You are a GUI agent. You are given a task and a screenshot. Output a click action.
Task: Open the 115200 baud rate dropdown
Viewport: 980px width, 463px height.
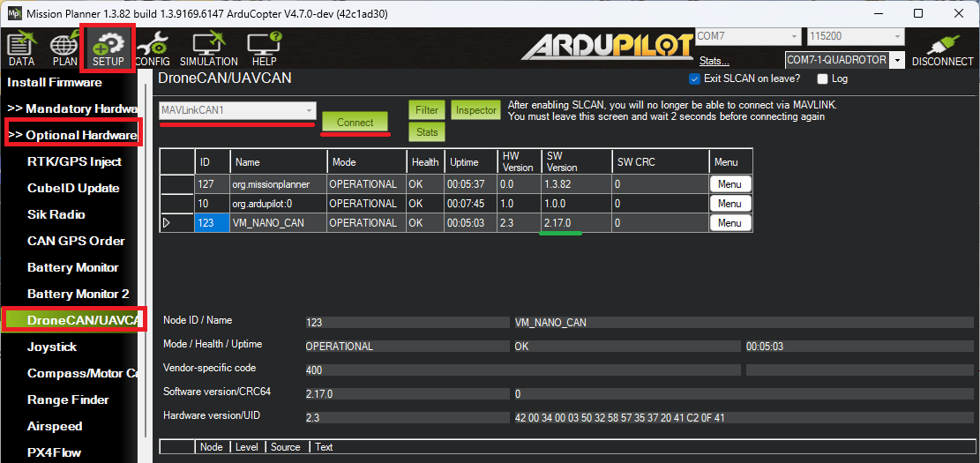(x=855, y=36)
